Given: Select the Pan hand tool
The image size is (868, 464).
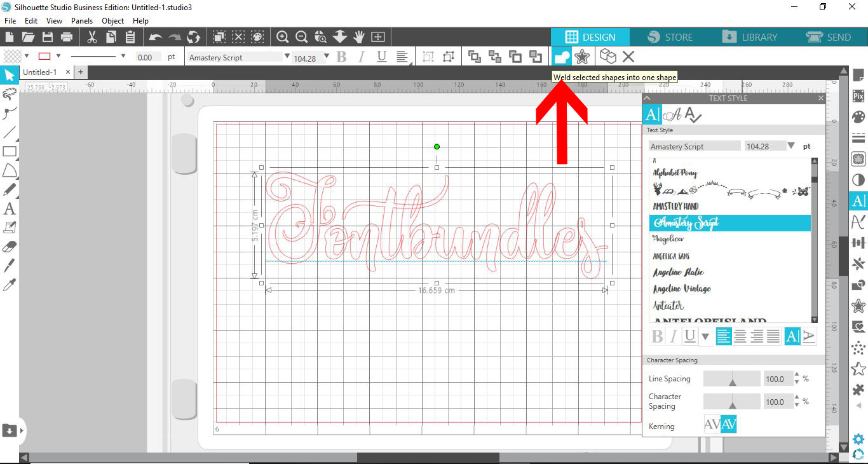Looking at the screenshot, I should [x=359, y=37].
